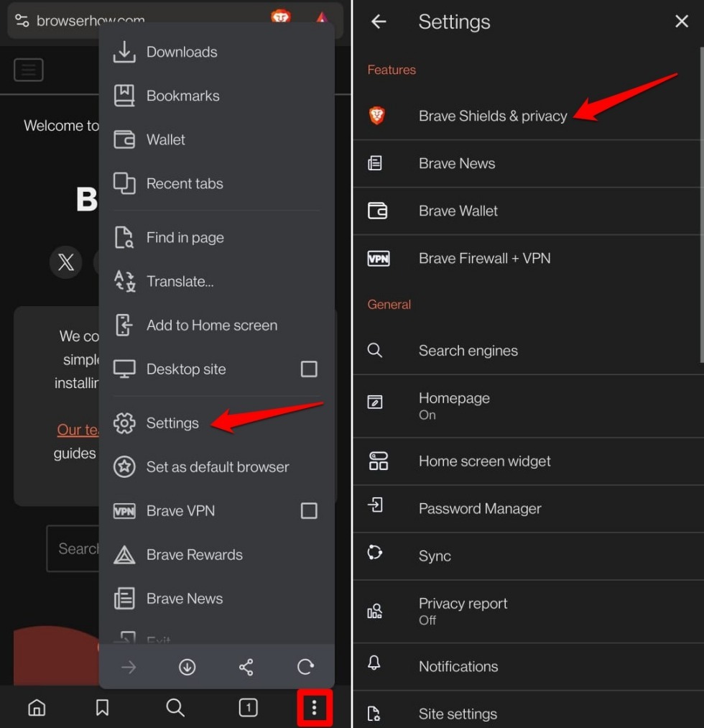The image size is (704, 728).
Task: Select Add to Home screen
Action: pyautogui.click(x=216, y=325)
